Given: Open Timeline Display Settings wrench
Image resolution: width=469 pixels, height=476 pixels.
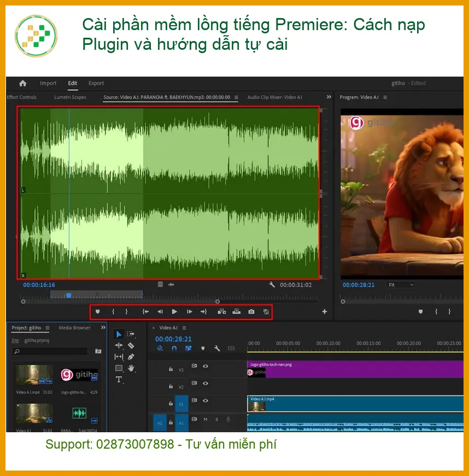Looking at the screenshot, I should pos(216,349).
